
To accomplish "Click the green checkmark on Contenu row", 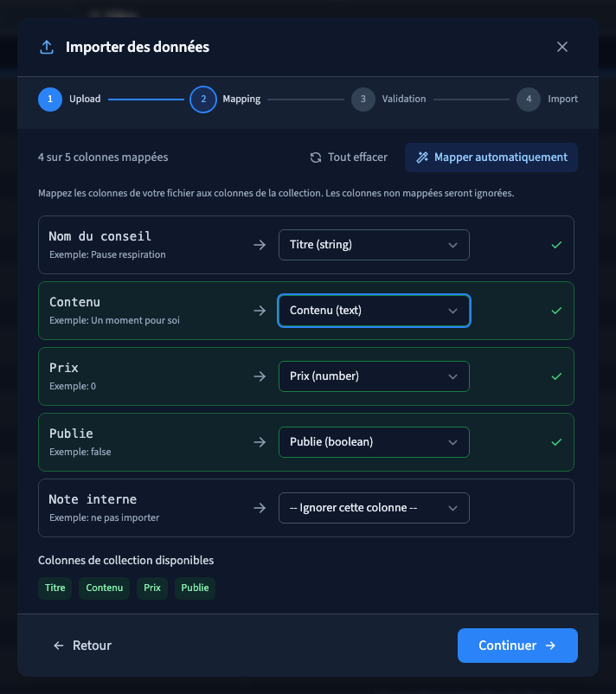I will point(556,311).
